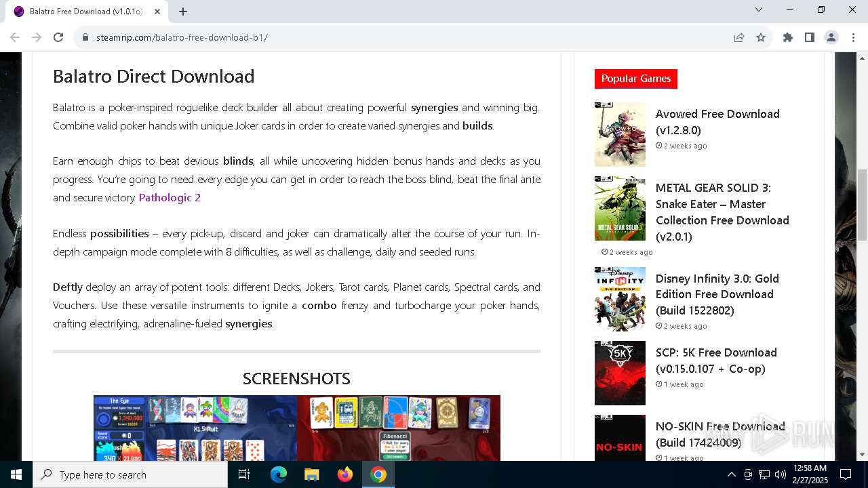Image resolution: width=868 pixels, height=488 pixels.
Task: Open the taskbar clock and calendar
Action: 810,474
